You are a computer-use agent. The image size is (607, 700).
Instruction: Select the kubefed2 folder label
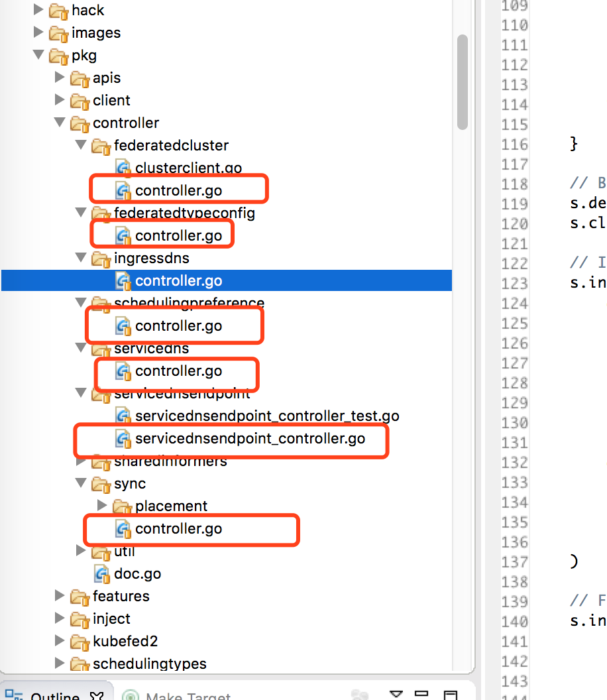pyautogui.click(x=125, y=641)
